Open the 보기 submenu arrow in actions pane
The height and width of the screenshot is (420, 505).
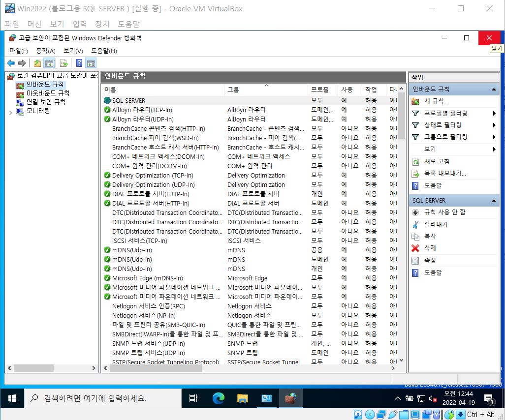[x=494, y=150]
